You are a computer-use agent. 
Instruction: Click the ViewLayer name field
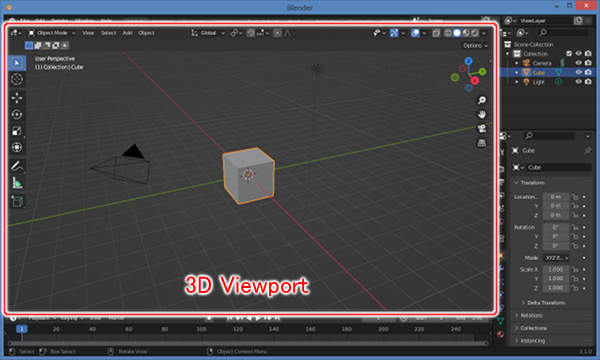coord(545,21)
